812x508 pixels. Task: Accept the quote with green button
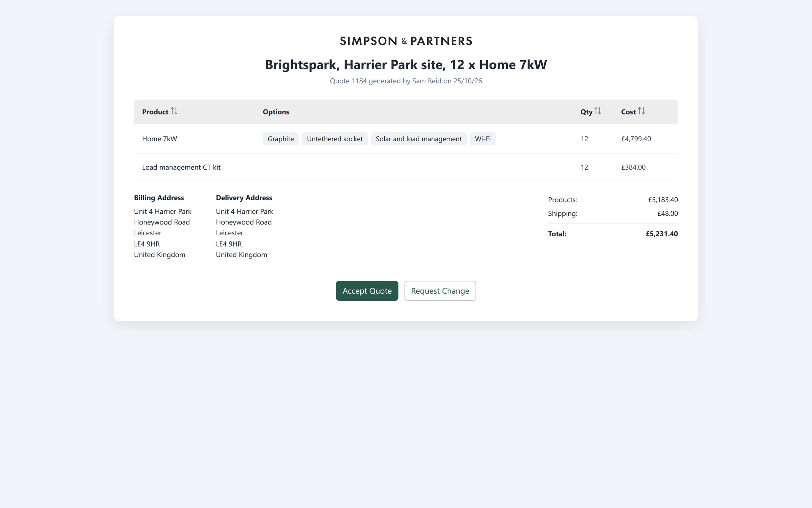coord(367,291)
